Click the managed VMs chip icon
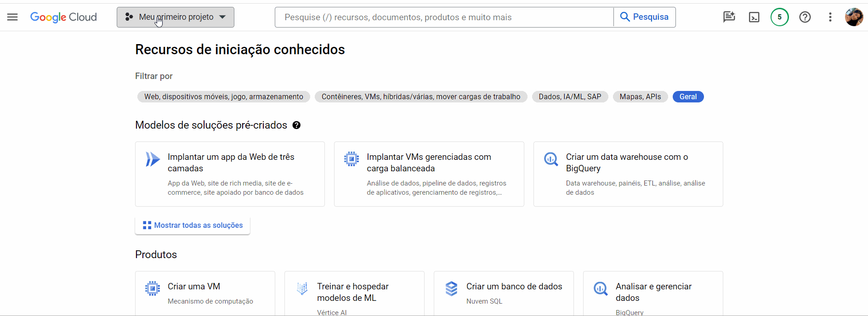 pyautogui.click(x=352, y=159)
